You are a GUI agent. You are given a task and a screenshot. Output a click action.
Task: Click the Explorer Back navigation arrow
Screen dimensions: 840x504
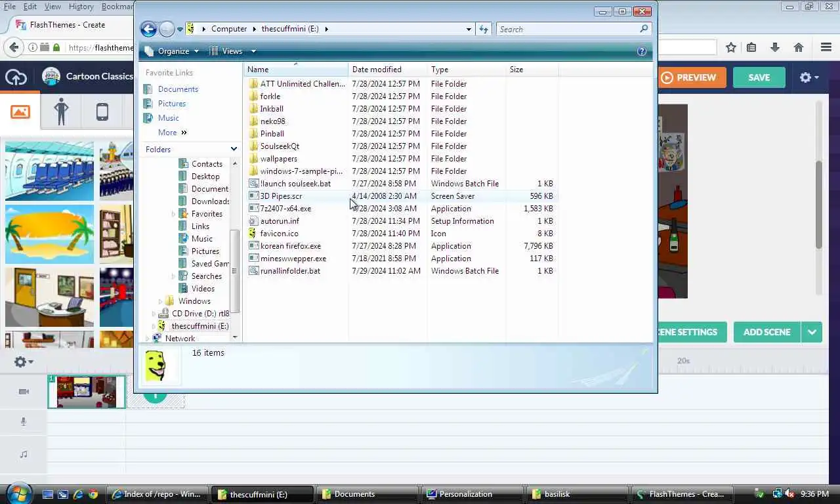[x=148, y=29]
